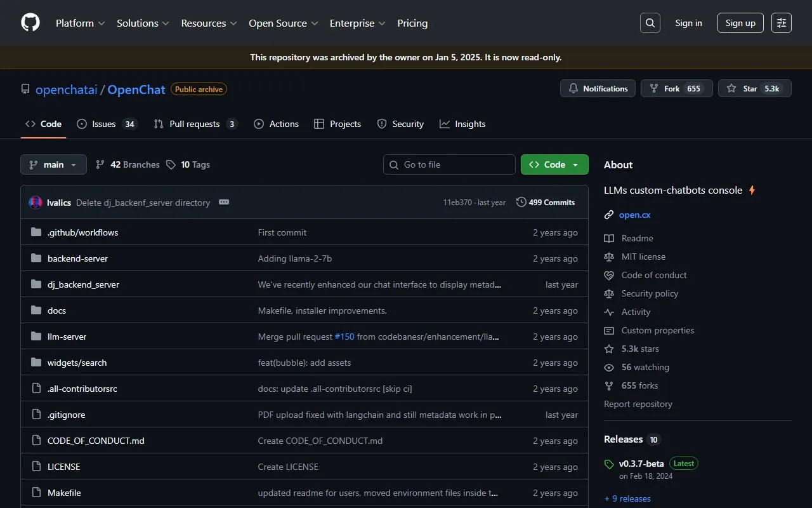The width and height of the screenshot is (812, 508).
Task: Expand the main branch selector
Action: (53, 164)
